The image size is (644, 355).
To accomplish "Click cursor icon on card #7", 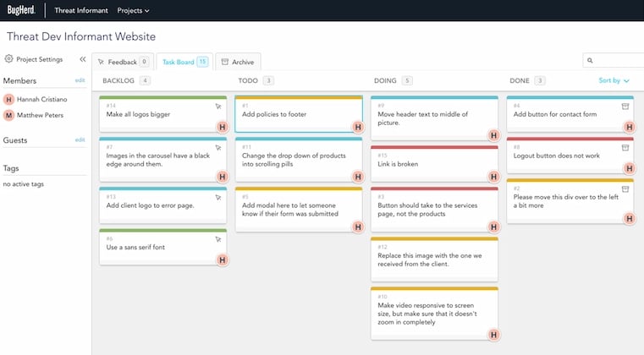I will (218, 147).
